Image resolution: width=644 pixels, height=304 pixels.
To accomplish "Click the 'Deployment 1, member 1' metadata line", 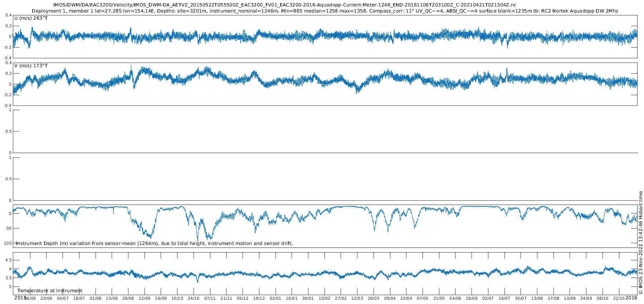I will point(325,11).
